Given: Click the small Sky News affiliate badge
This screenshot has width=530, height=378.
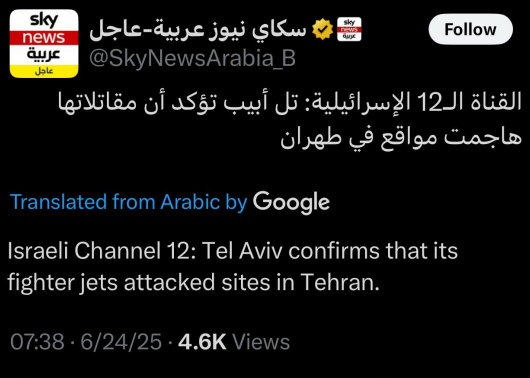Looking at the screenshot, I should (x=349, y=29).
